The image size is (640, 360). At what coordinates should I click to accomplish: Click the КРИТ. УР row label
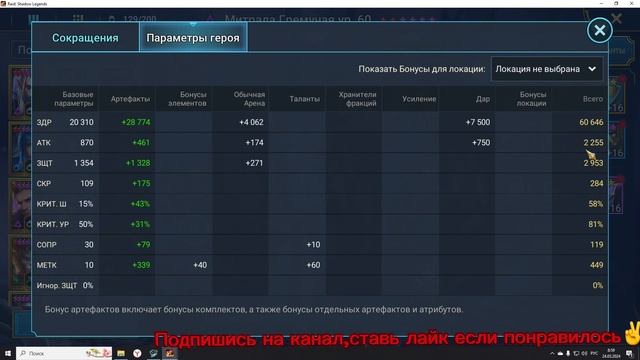pyautogui.click(x=53, y=224)
